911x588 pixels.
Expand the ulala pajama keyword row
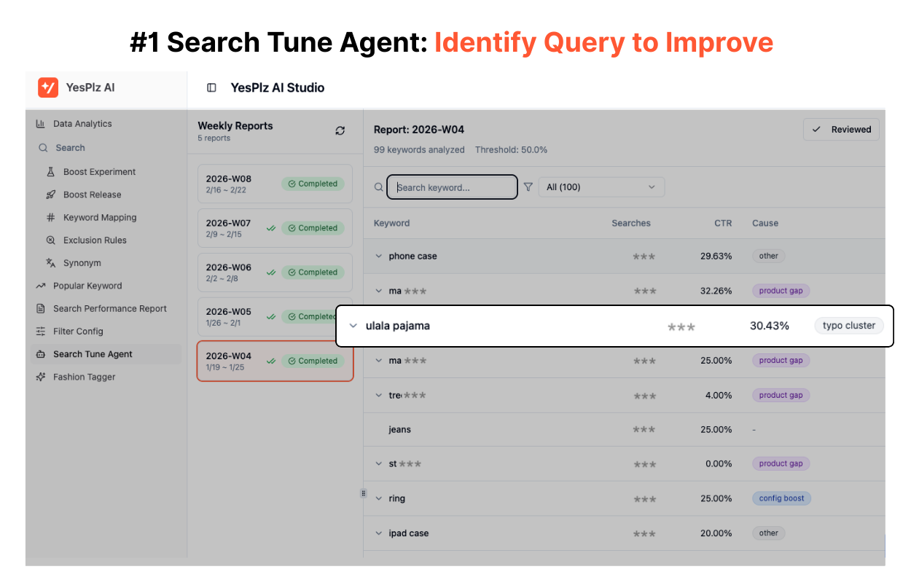[x=353, y=326]
